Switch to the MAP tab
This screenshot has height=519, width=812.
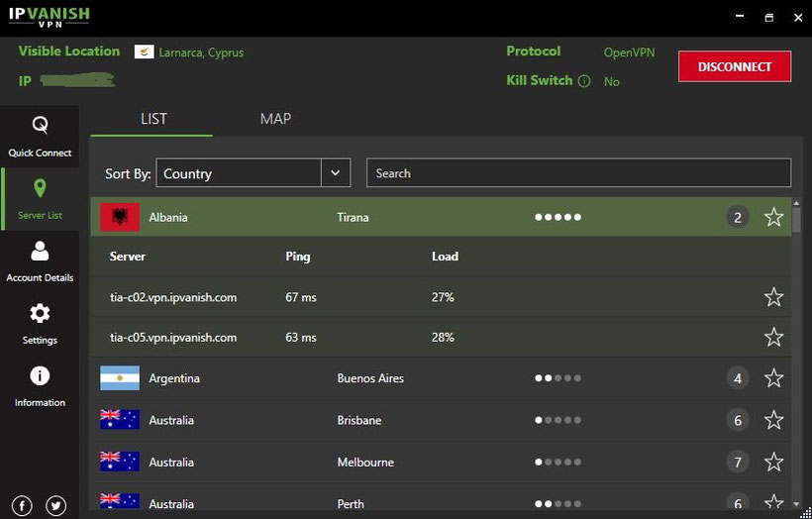[x=275, y=119]
